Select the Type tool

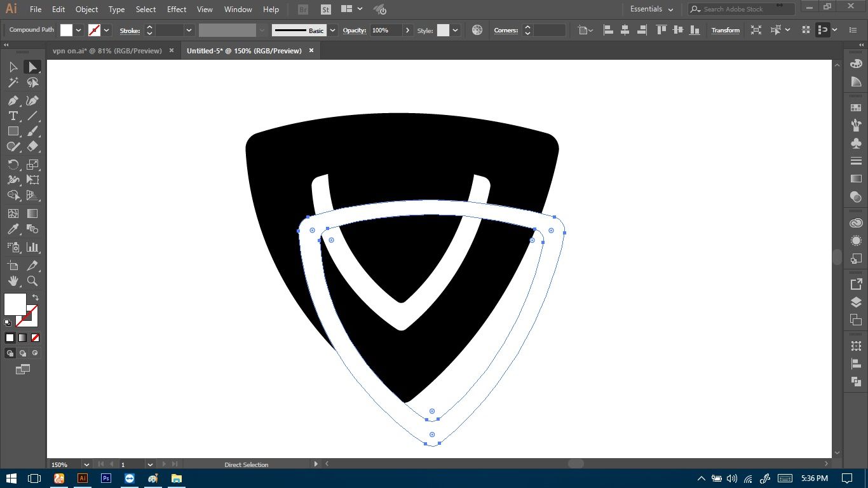click(13, 116)
